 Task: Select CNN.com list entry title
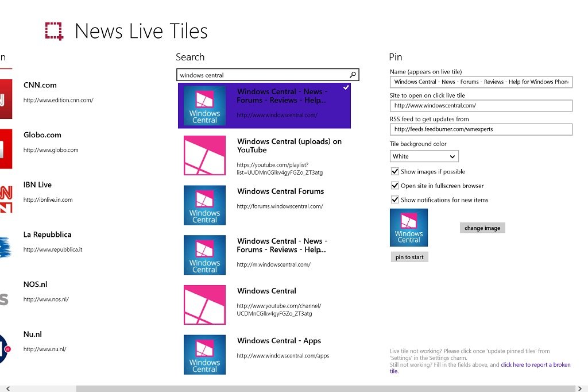40,85
